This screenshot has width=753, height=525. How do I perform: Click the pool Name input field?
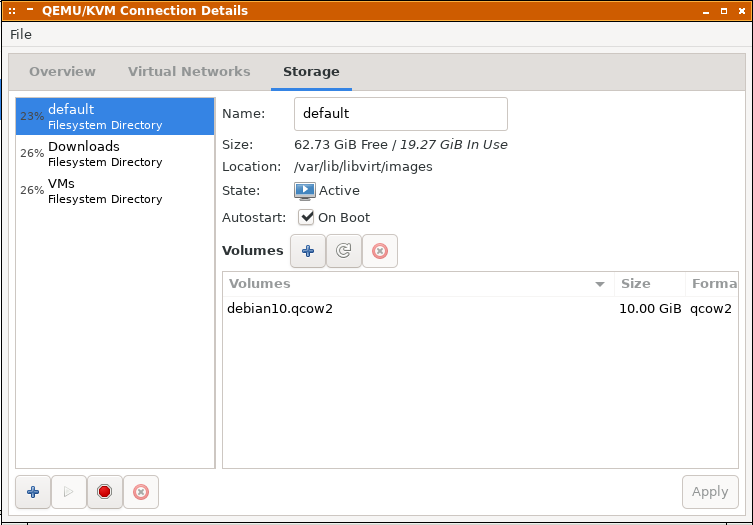click(x=401, y=114)
